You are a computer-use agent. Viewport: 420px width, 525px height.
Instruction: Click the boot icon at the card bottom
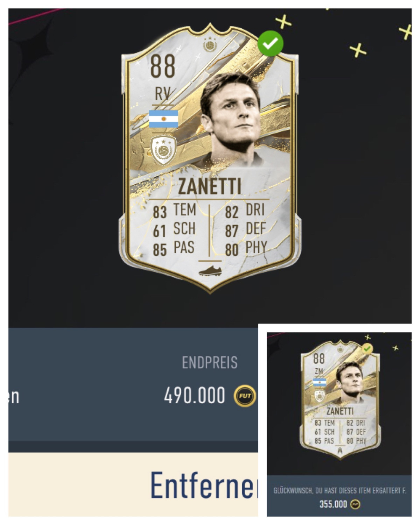[210, 271]
